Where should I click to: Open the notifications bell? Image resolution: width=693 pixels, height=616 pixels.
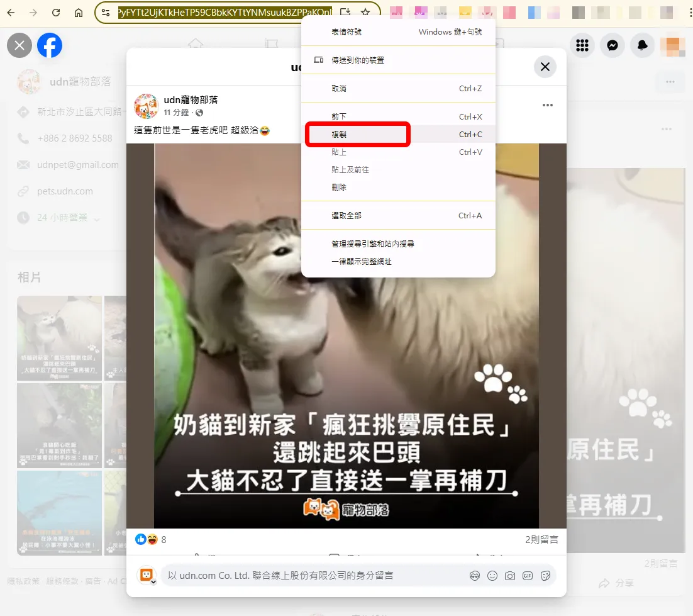tap(642, 45)
